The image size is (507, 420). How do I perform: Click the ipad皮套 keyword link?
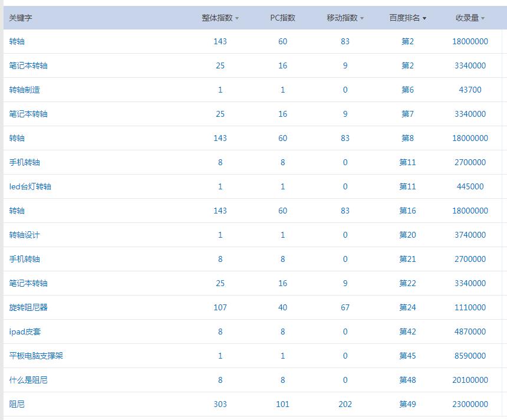pyautogui.click(x=25, y=332)
